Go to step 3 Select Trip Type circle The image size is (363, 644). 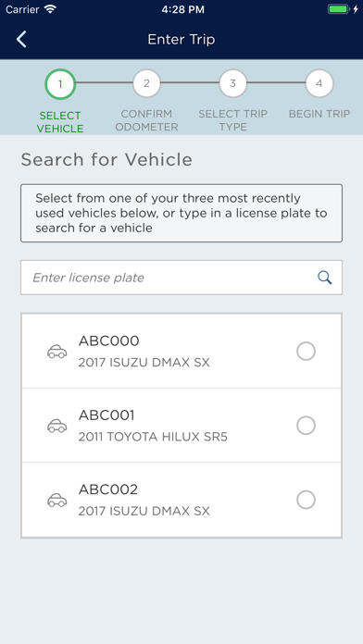click(232, 83)
